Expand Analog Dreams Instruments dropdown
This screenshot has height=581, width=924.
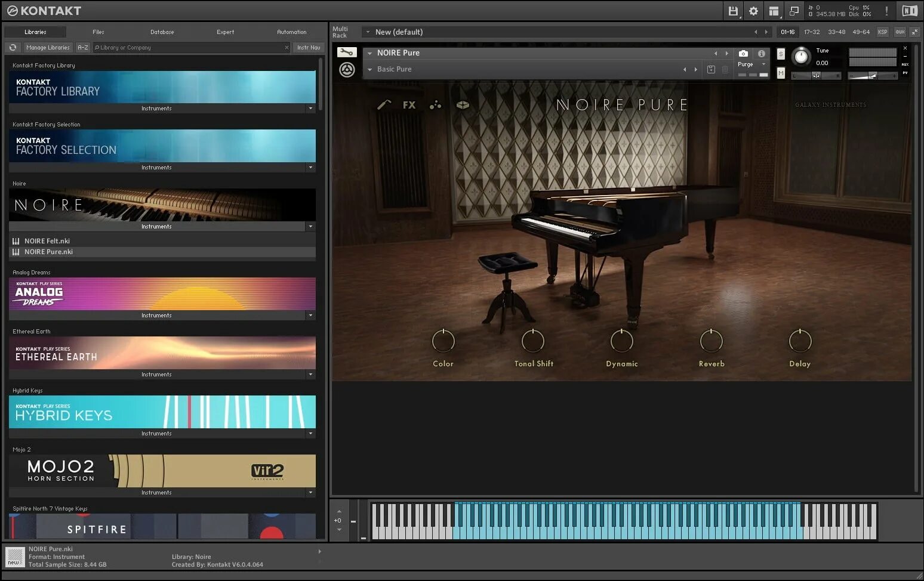[310, 316]
